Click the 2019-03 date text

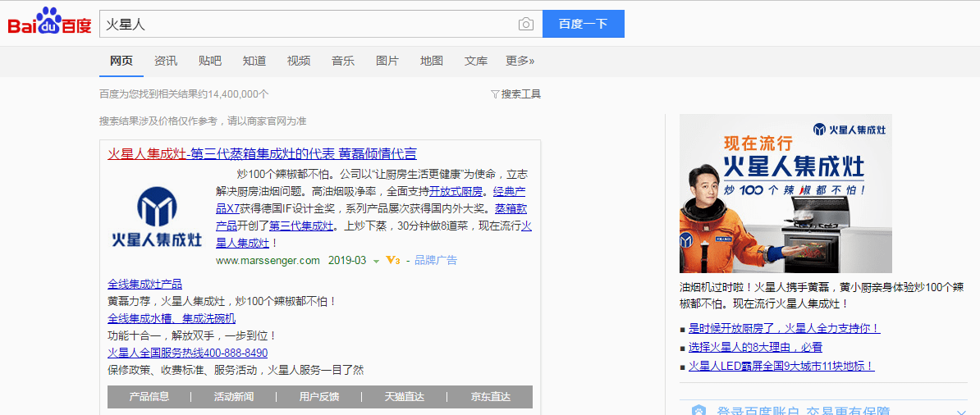(x=347, y=260)
